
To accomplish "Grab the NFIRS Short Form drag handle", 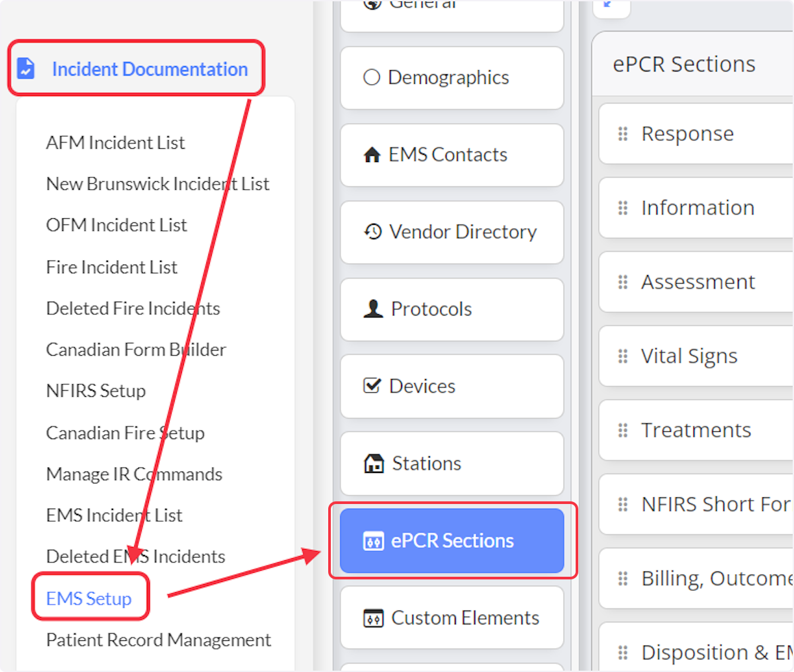I will point(623,504).
